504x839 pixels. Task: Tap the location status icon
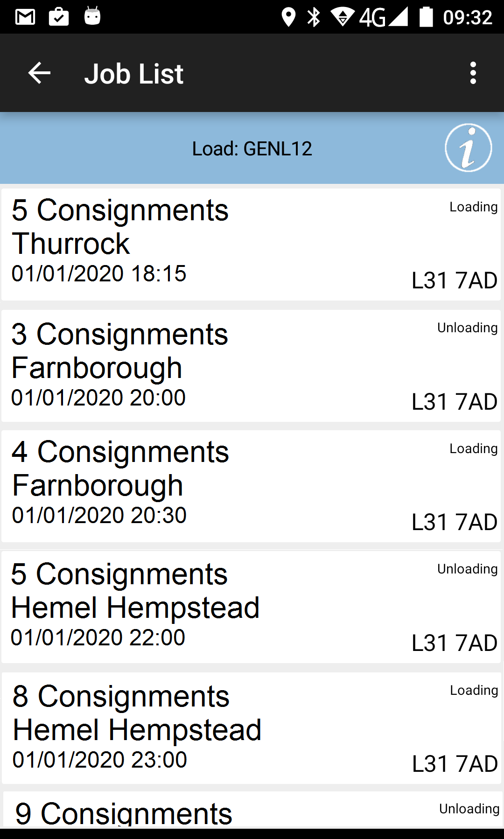[x=288, y=17]
